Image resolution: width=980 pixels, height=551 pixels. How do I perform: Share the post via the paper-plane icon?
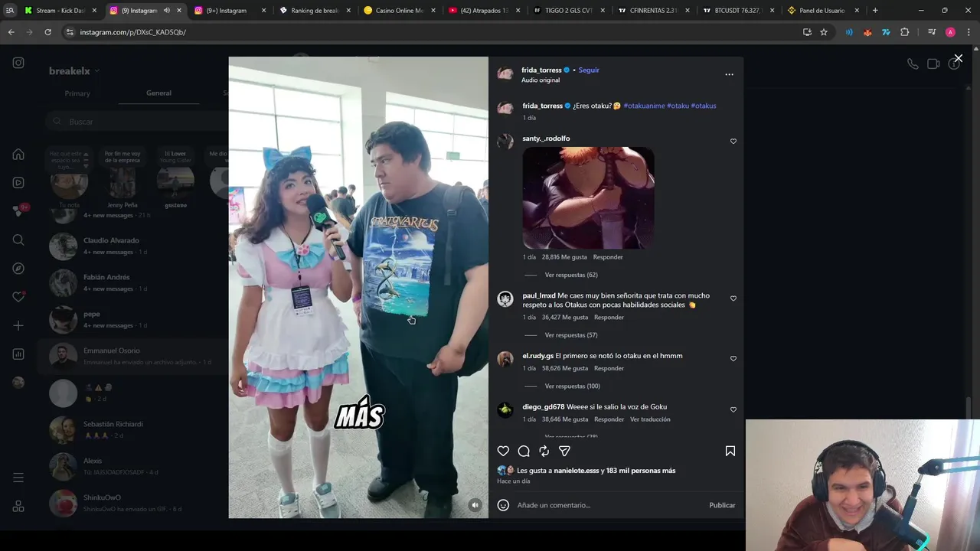[564, 451]
